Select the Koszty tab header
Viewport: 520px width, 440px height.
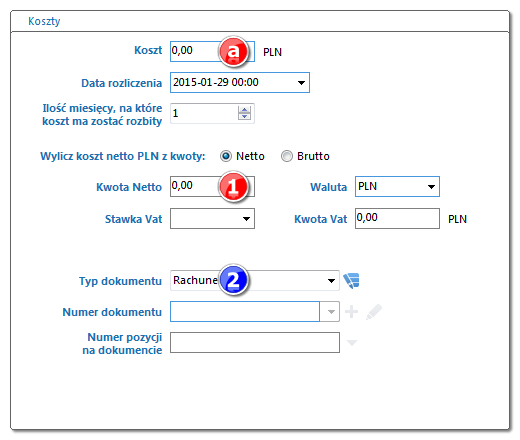tap(44, 21)
